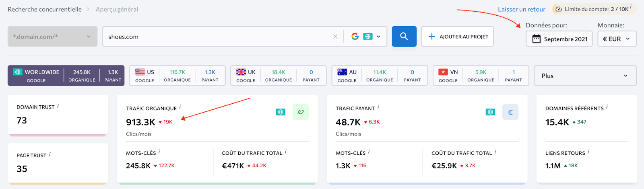The height and width of the screenshot is (189, 644).
Task: Click info icon beside Limite du compte
Action: pos(631,7)
